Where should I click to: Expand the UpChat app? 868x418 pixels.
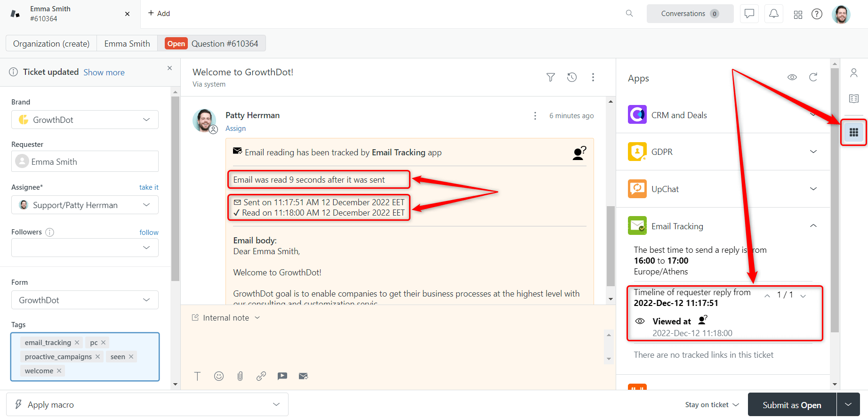(813, 189)
